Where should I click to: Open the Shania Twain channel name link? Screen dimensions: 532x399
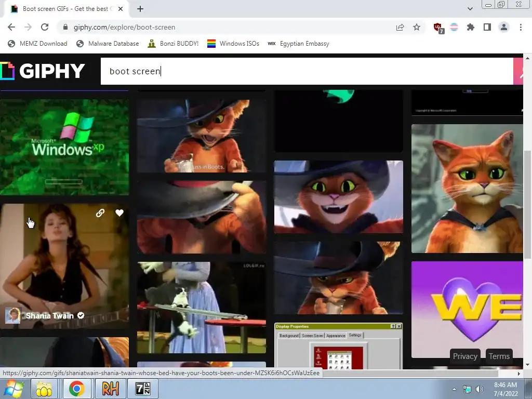tap(50, 315)
